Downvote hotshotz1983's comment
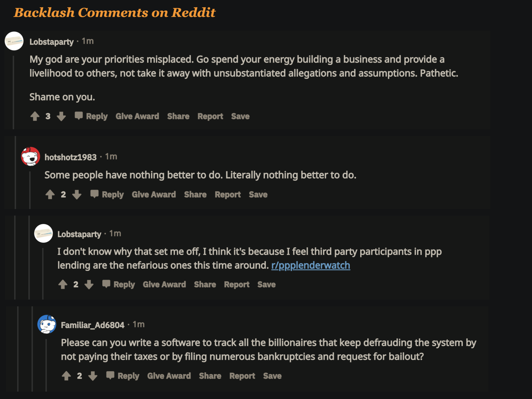Image resolution: width=532 pixels, height=399 pixels. click(77, 194)
